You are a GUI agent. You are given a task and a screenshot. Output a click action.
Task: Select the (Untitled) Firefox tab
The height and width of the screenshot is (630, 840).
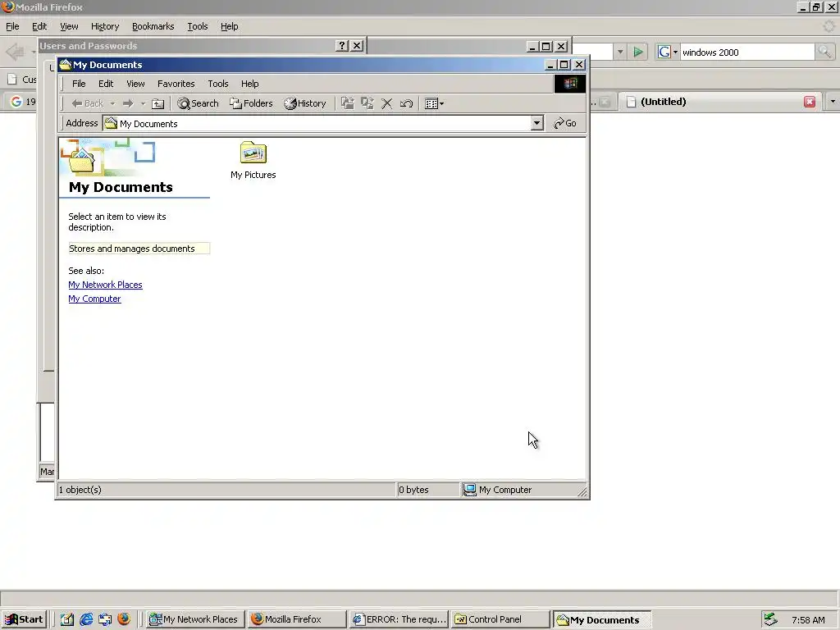tap(720, 102)
